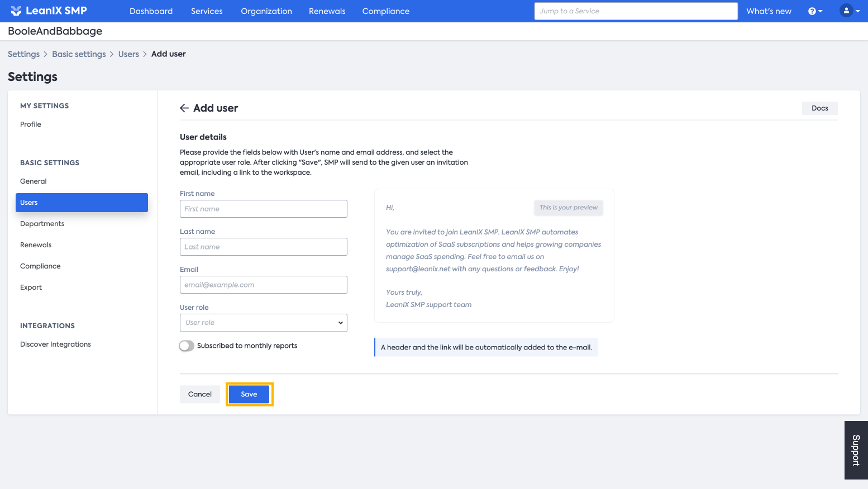Open the Services menu
The width and height of the screenshot is (868, 489).
[x=207, y=11]
